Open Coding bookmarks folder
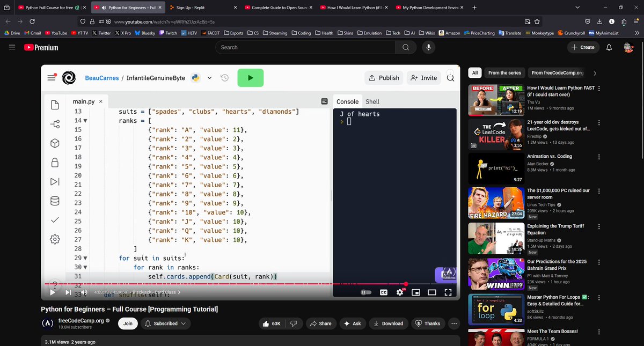Image resolution: width=644 pixels, height=346 pixels. (301, 33)
